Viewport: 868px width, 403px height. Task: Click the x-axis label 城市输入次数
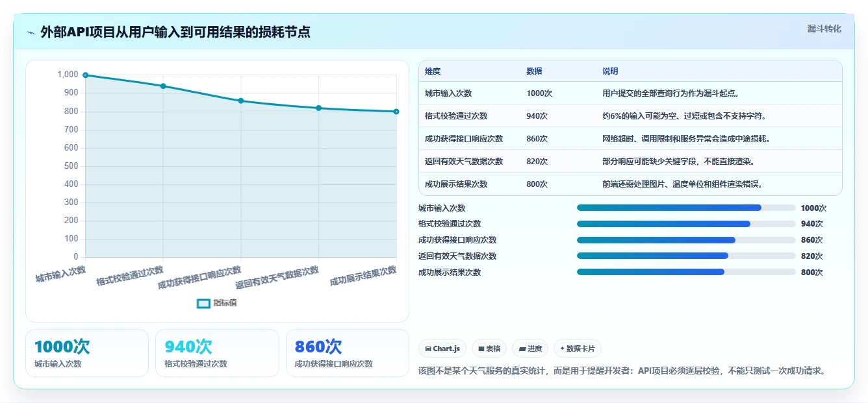pyautogui.click(x=60, y=275)
